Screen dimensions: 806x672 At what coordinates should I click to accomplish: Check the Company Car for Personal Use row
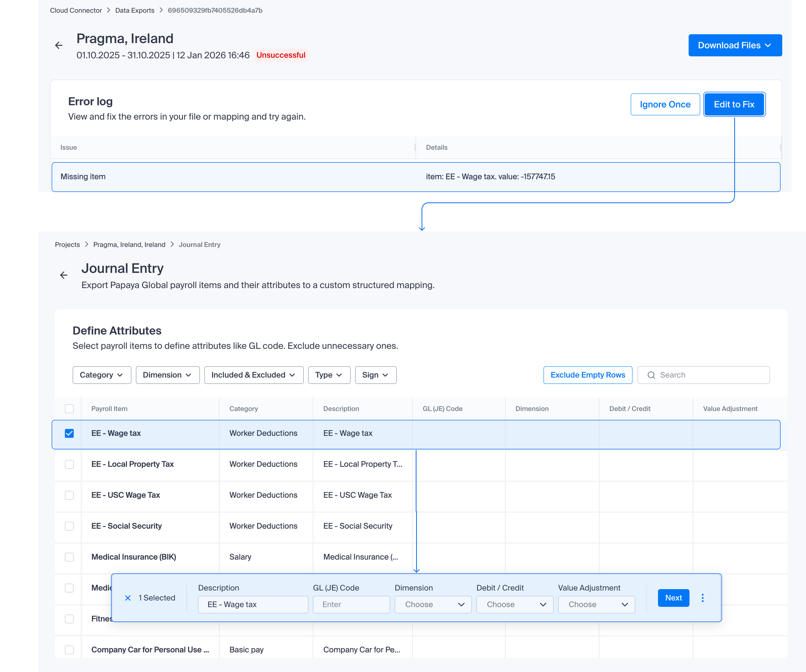[x=69, y=650]
